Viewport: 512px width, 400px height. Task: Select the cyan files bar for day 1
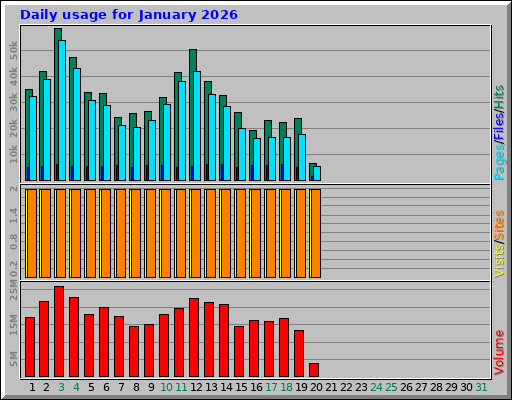pyautogui.click(x=33, y=138)
